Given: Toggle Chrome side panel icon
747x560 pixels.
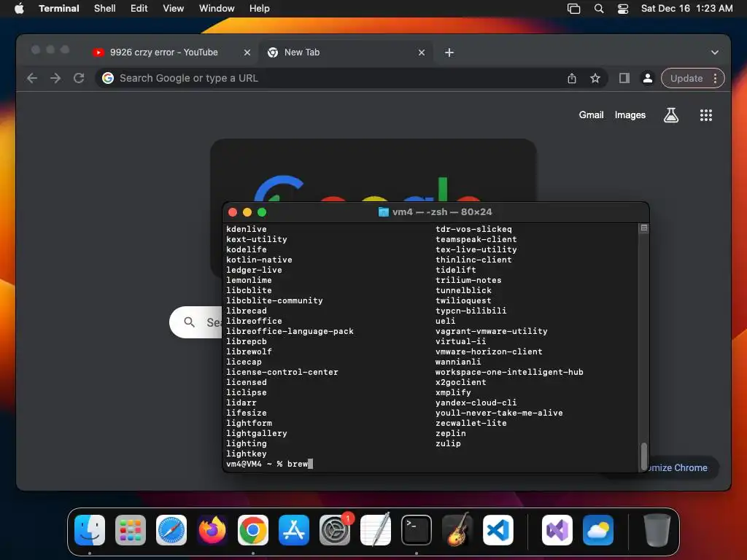Looking at the screenshot, I should click(x=624, y=78).
